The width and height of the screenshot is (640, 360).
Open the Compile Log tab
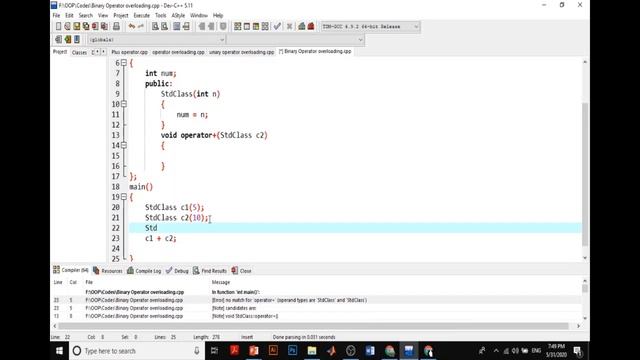click(x=144, y=271)
